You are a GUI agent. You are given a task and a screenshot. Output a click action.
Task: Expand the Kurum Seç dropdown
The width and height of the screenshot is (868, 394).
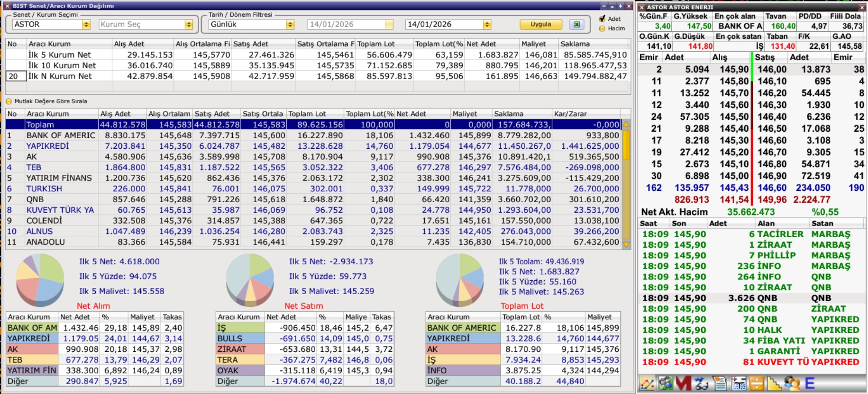coord(189,24)
